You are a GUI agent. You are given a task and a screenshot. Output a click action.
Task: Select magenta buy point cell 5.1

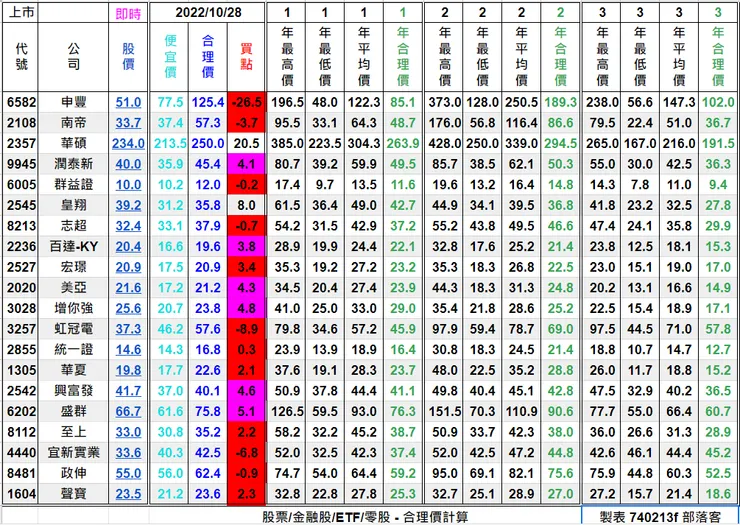246,412
